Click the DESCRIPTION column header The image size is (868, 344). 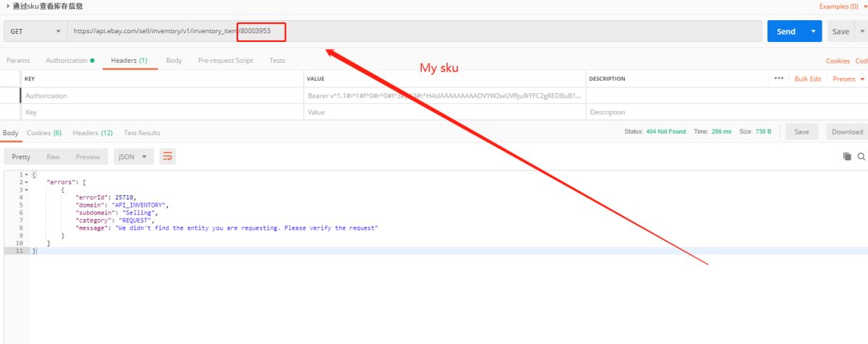[607, 79]
